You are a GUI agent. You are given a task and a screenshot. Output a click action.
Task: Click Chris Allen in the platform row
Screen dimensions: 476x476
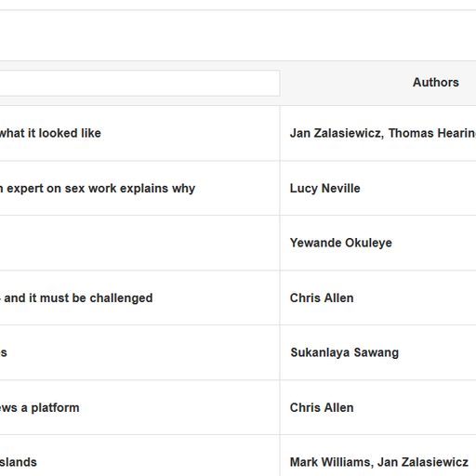tap(322, 407)
